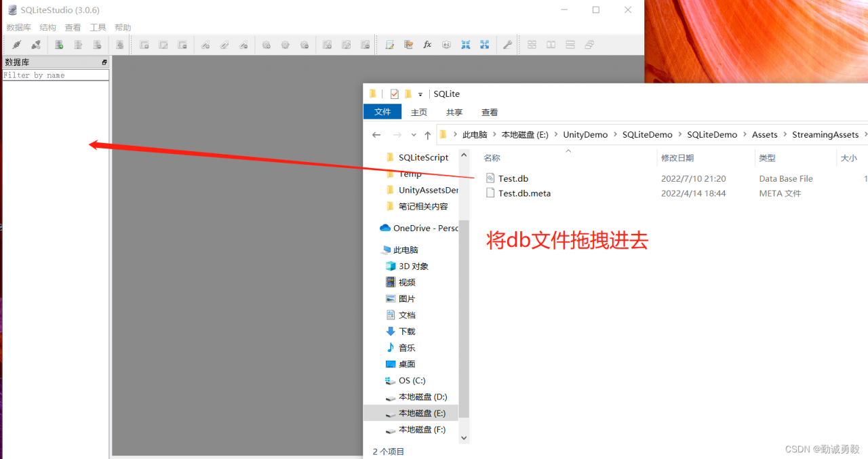Image resolution: width=868 pixels, height=459 pixels.
Task: Click Assets breadcrumb in address bar
Action: [765, 135]
